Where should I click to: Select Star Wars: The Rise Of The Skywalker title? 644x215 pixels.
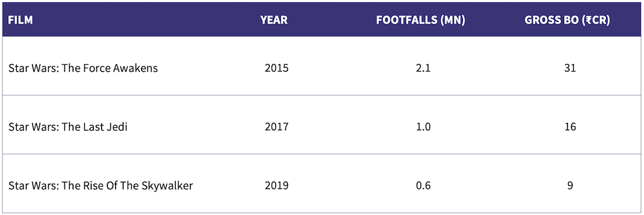point(100,186)
